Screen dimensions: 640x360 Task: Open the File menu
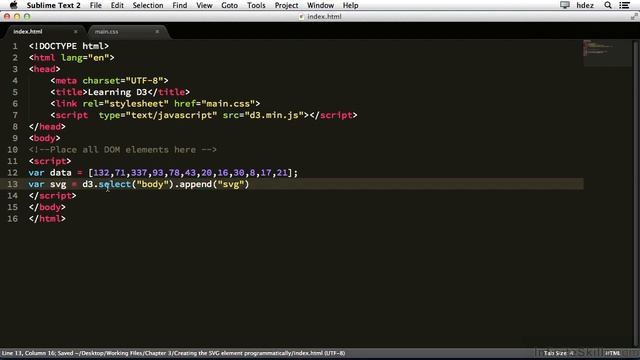[x=96, y=5]
